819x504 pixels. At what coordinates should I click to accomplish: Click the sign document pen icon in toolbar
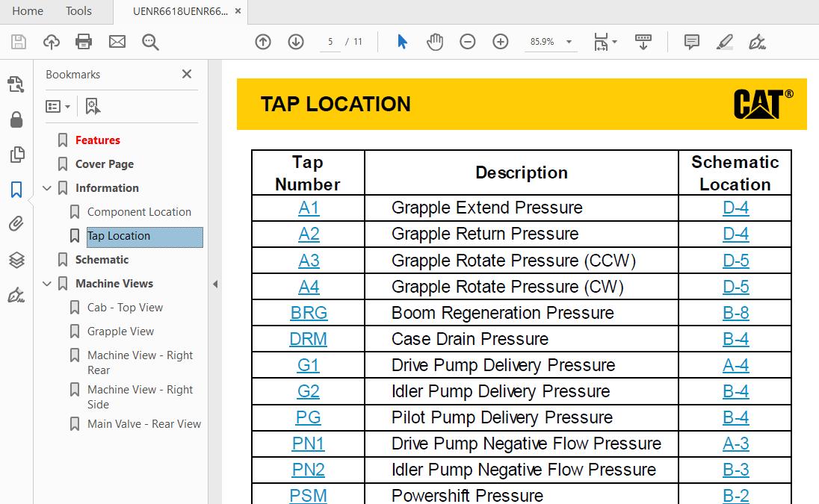pyautogui.click(x=757, y=42)
